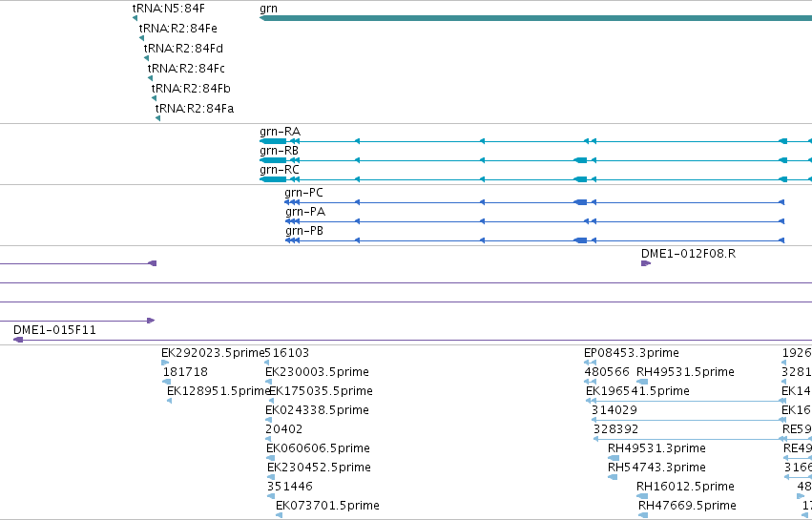The width and height of the screenshot is (812, 520).
Task: Select the grn-RA transcript label
Action: point(280,132)
